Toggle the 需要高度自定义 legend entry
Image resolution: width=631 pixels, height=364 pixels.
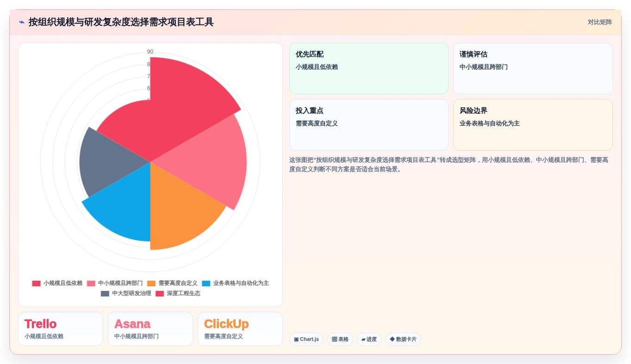(172, 283)
